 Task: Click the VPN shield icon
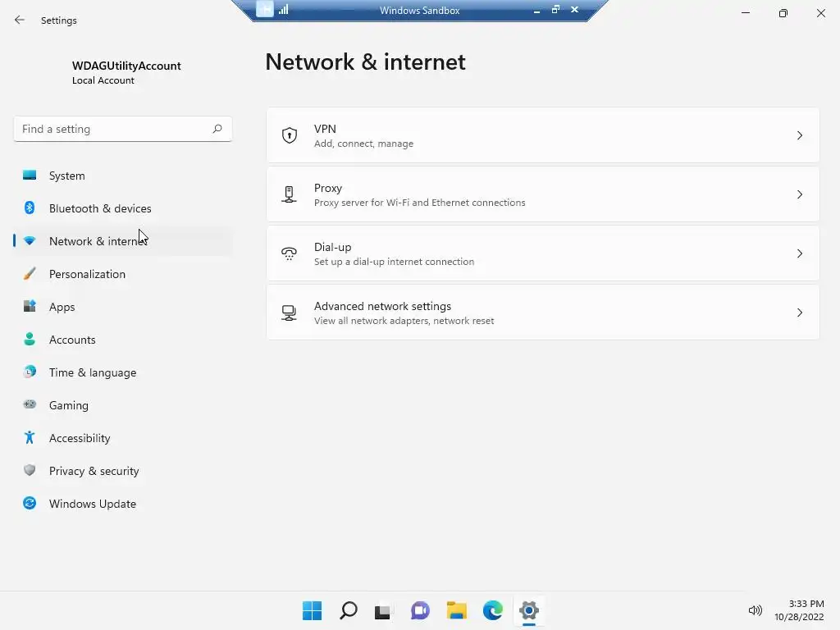289,135
